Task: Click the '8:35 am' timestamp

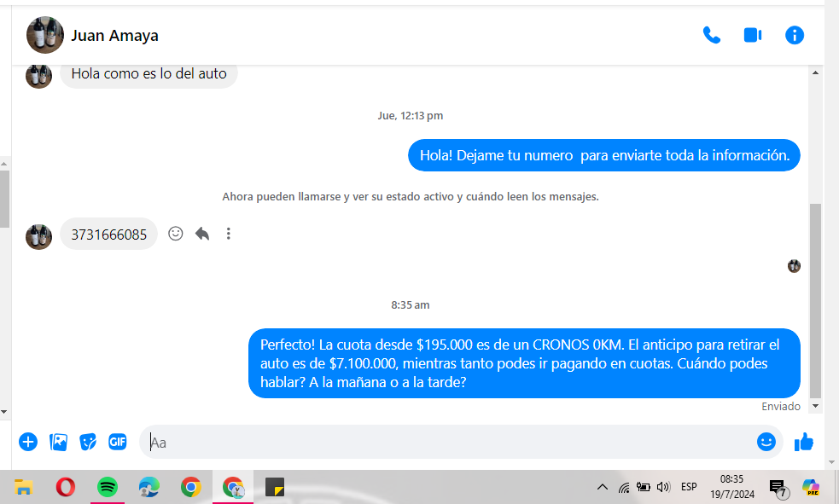Action: pyautogui.click(x=411, y=305)
